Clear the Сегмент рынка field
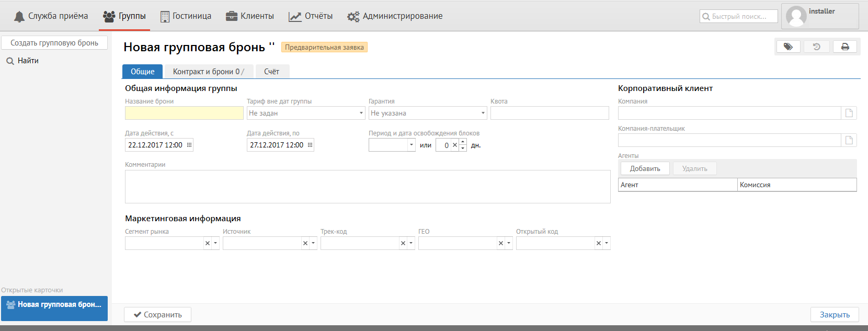Image resolution: width=868 pixels, height=331 pixels. point(208,243)
